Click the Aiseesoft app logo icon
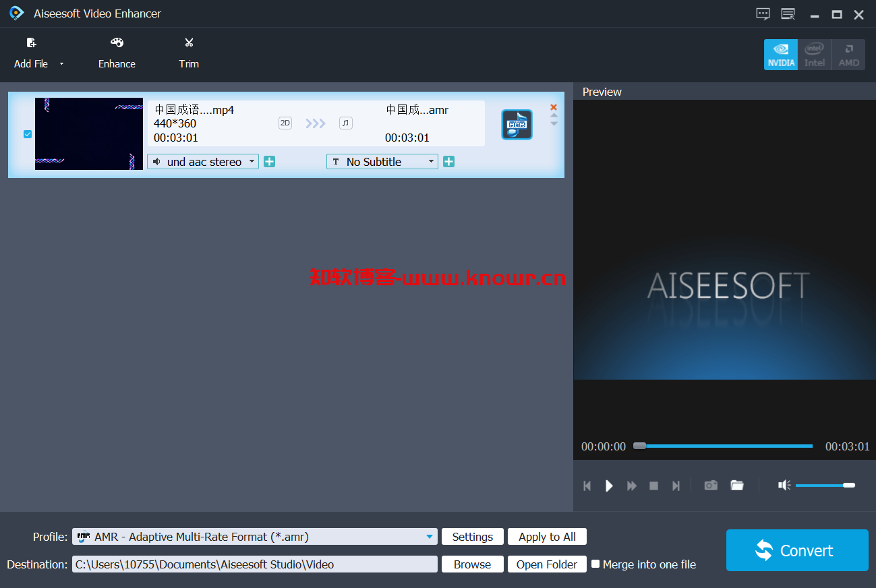 tap(16, 13)
